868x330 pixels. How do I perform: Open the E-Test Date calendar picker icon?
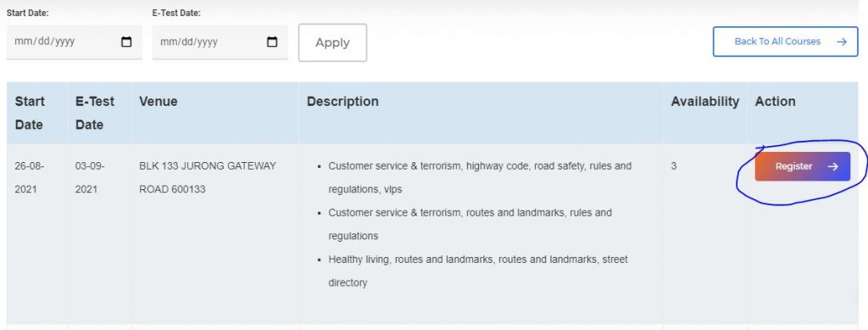pos(272,42)
